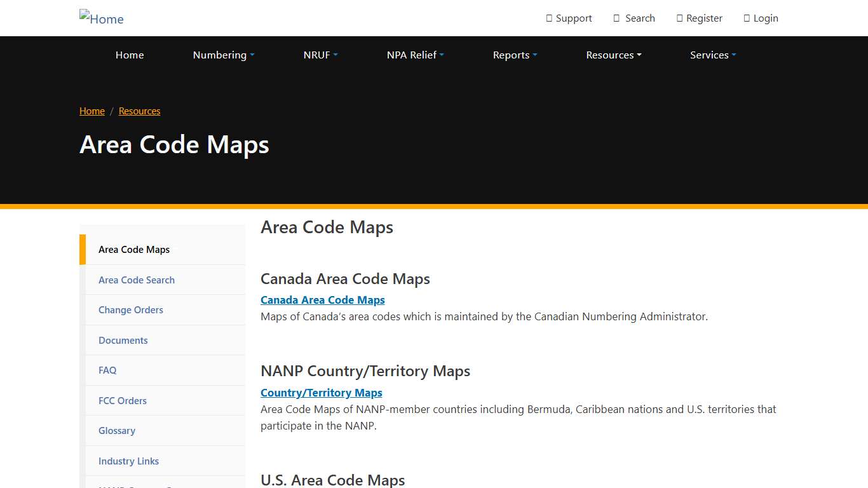Expand the Services dropdown menu
Viewport: 868px width, 488px height.
click(x=712, y=55)
